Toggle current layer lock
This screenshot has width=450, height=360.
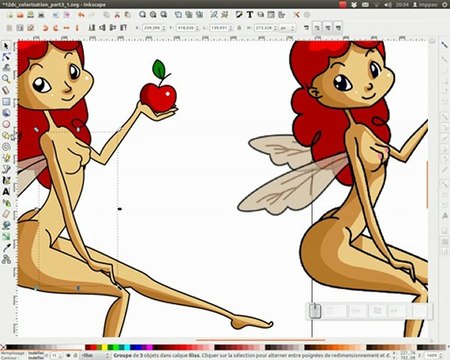[x=75, y=356]
